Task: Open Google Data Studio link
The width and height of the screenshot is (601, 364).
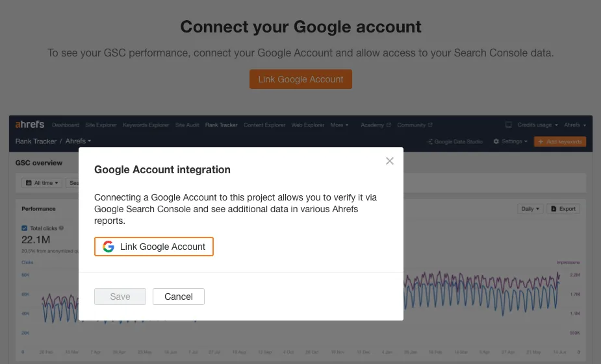Action: 455,141
